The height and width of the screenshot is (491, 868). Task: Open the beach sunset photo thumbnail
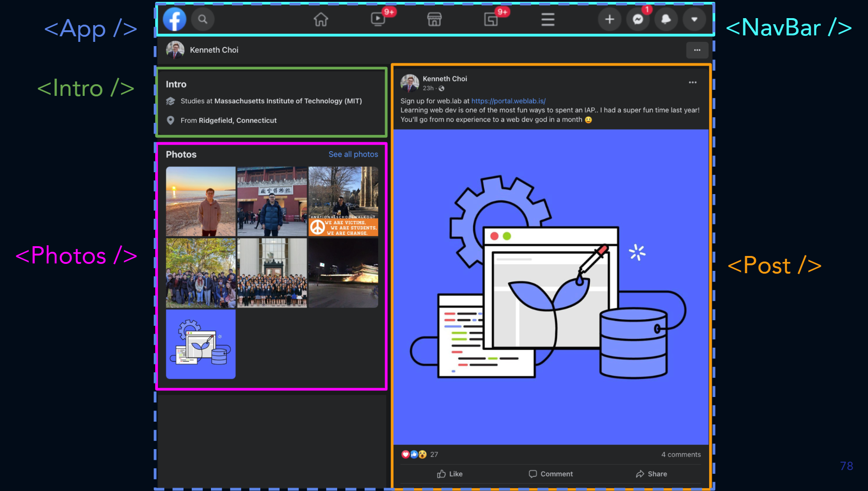(201, 202)
